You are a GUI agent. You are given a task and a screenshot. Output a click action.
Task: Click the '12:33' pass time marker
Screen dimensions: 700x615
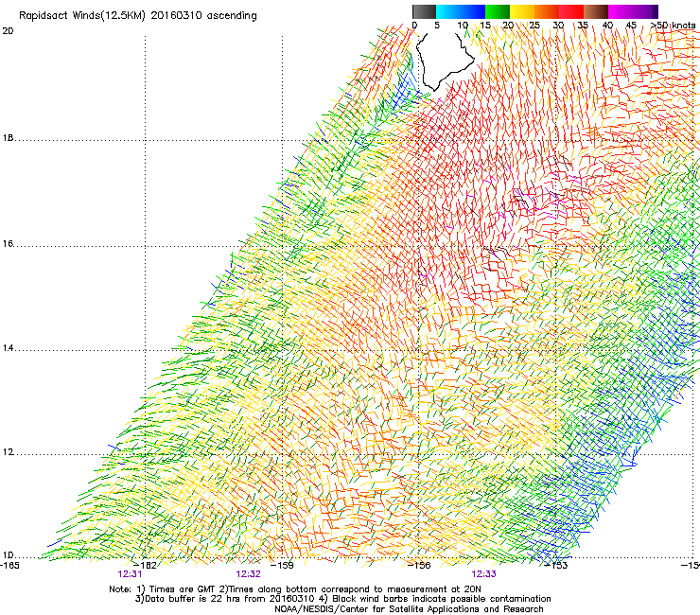click(484, 574)
